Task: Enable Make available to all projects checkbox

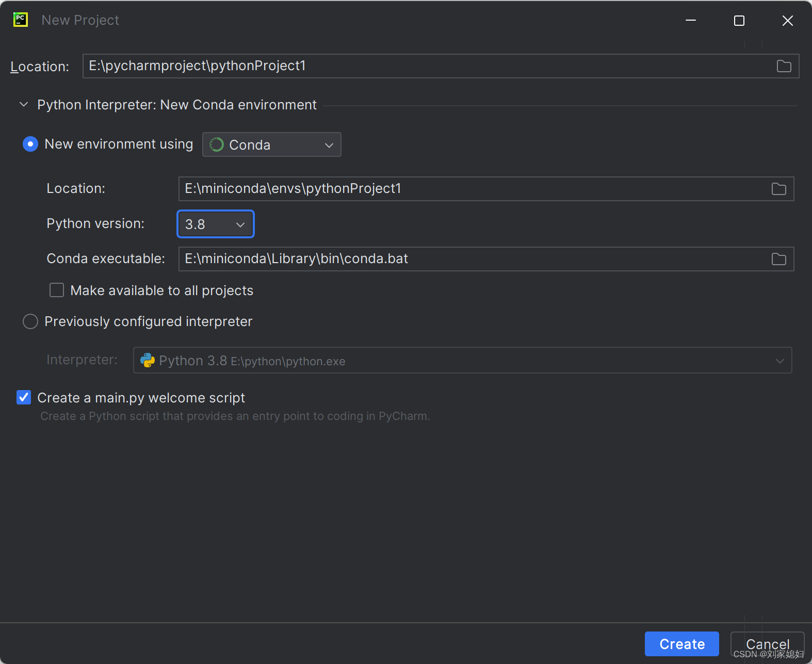Action: click(x=57, y=290)
